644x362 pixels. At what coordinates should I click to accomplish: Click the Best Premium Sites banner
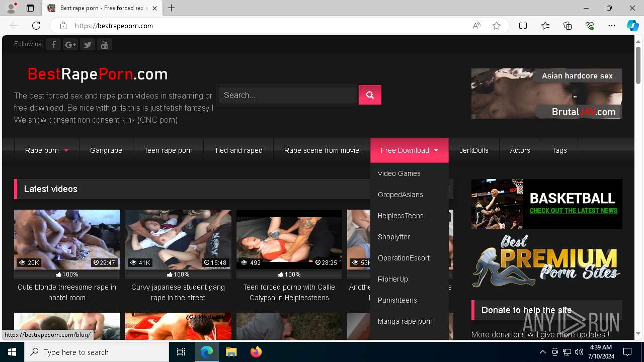pyautogui.click(x=547, y=261)
